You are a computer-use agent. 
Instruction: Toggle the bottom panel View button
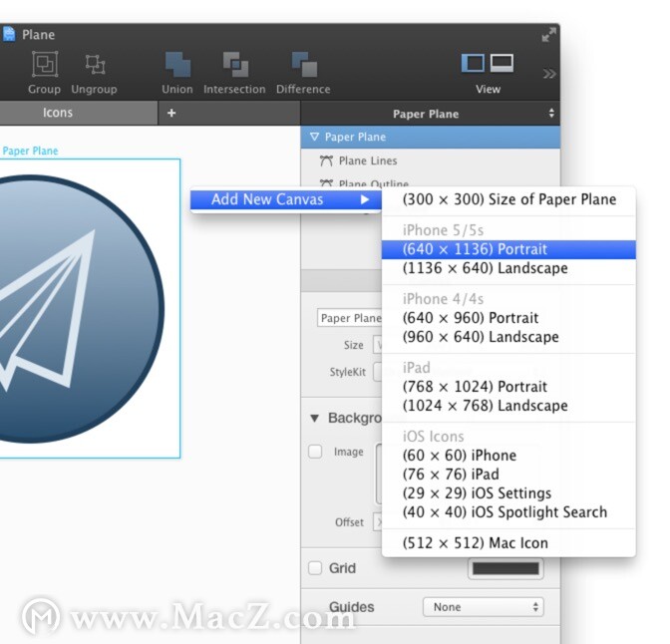[x=502, y=63]
